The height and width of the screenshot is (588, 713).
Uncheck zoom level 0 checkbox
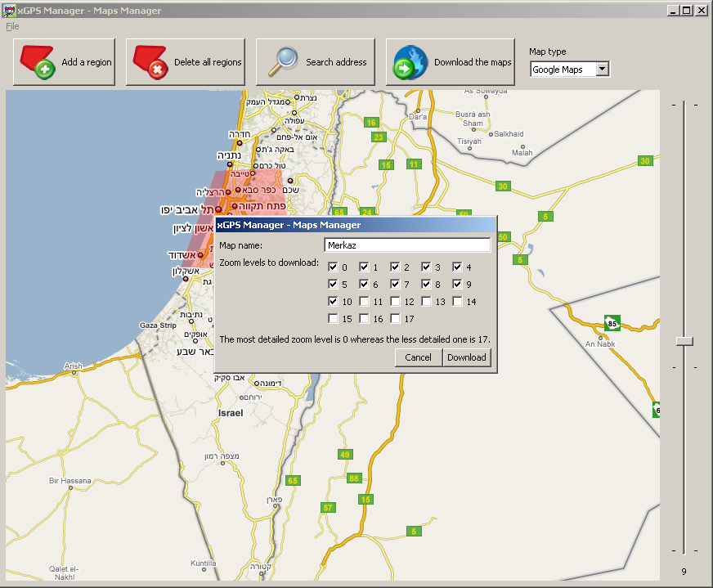click(333, 267)
